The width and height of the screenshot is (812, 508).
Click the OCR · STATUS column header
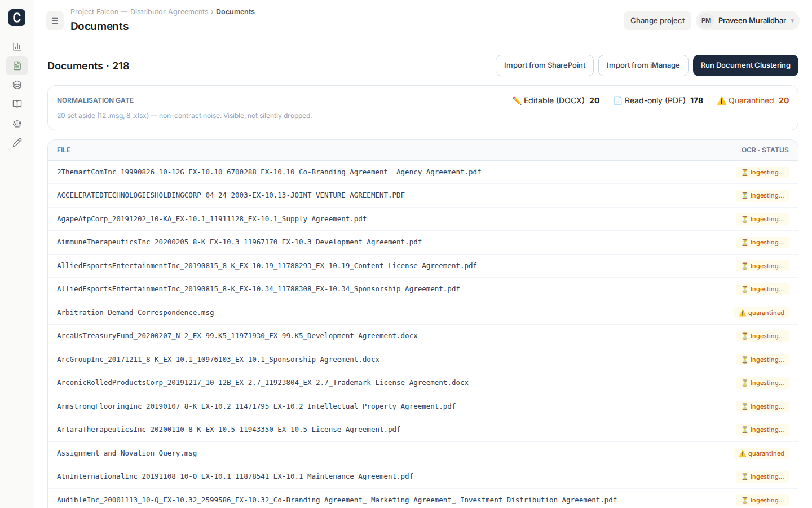765,150
